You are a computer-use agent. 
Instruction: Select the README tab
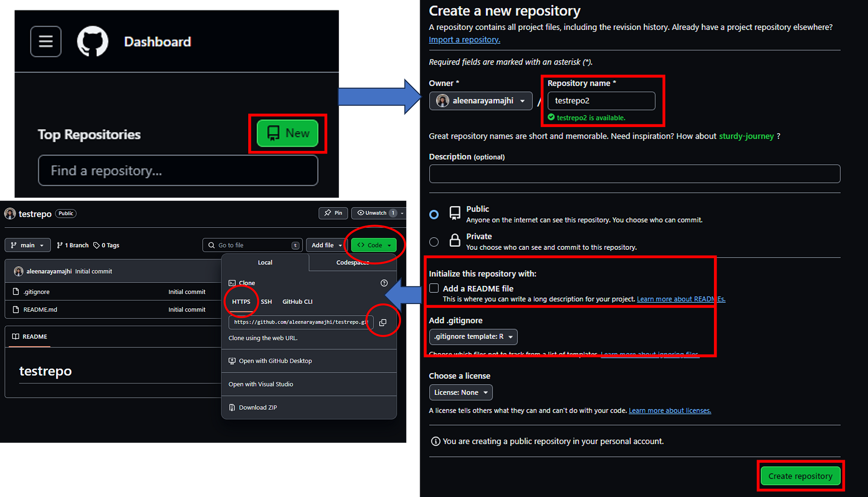click(30, 337)
